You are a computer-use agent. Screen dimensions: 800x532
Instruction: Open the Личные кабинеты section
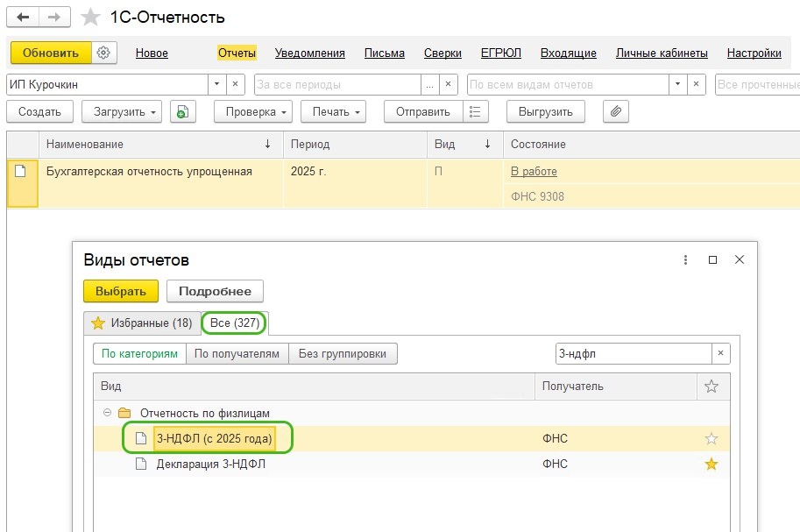662,53
